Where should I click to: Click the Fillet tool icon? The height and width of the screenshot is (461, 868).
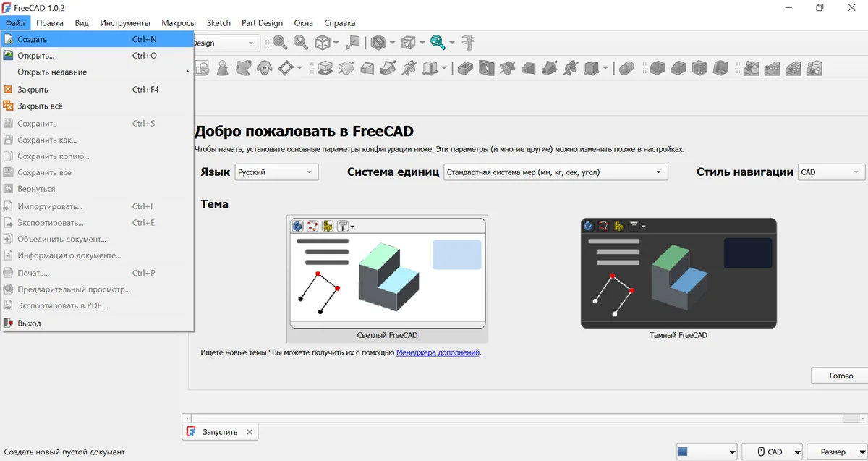point(657,68)
